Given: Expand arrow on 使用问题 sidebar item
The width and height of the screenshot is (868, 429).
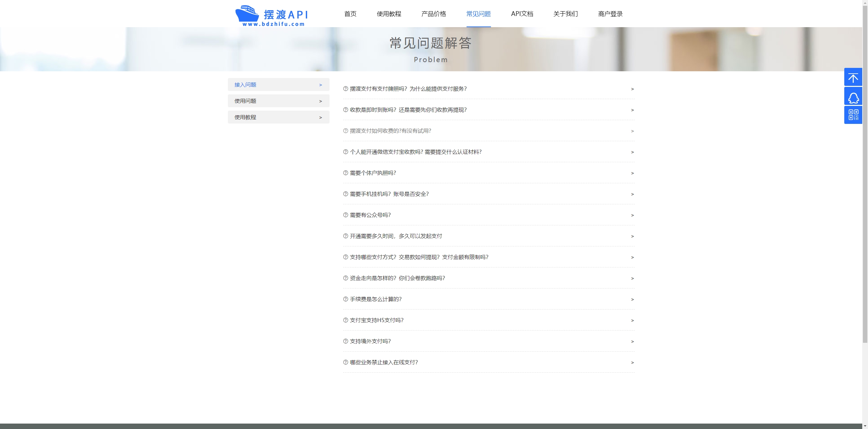Looking at the screenshot, I should (320, 101).
